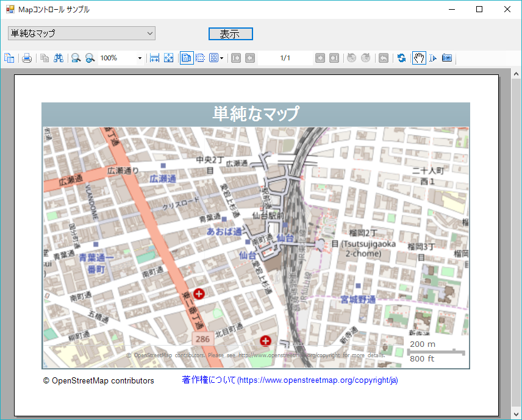
Task: Click the 200 m scale bar label
Action: [x=423, y=344]
